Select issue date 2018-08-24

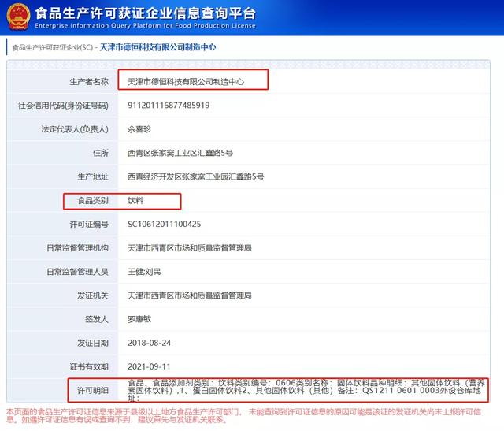(149, 344)
